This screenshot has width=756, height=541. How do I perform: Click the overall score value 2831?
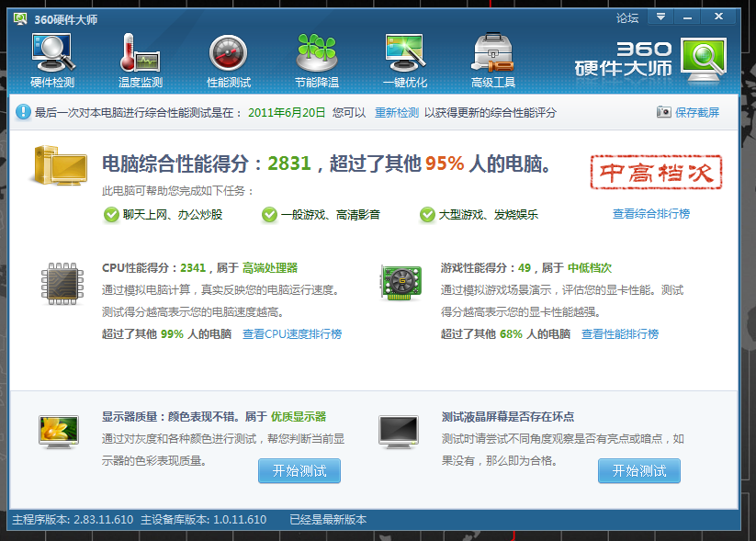tap(289, 163)
